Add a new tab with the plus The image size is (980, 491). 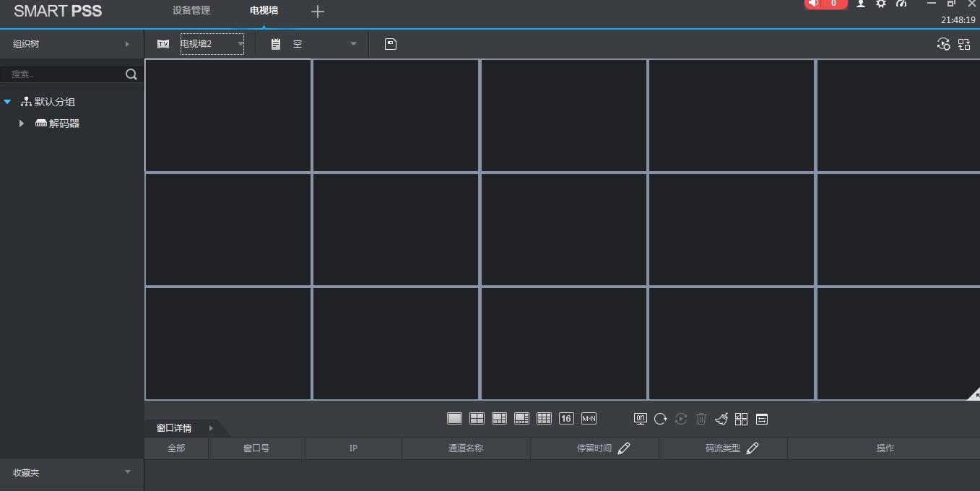tap(318, 12)
